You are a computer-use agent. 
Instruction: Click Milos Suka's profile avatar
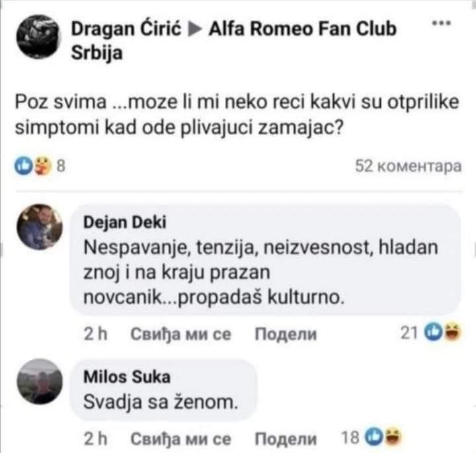pyautogui.click(x=40, y=382)
